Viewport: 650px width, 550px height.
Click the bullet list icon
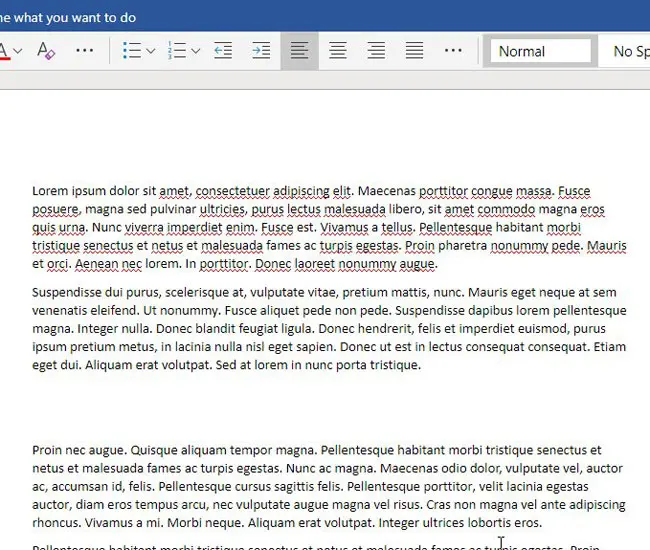click(x=130, y=51)
